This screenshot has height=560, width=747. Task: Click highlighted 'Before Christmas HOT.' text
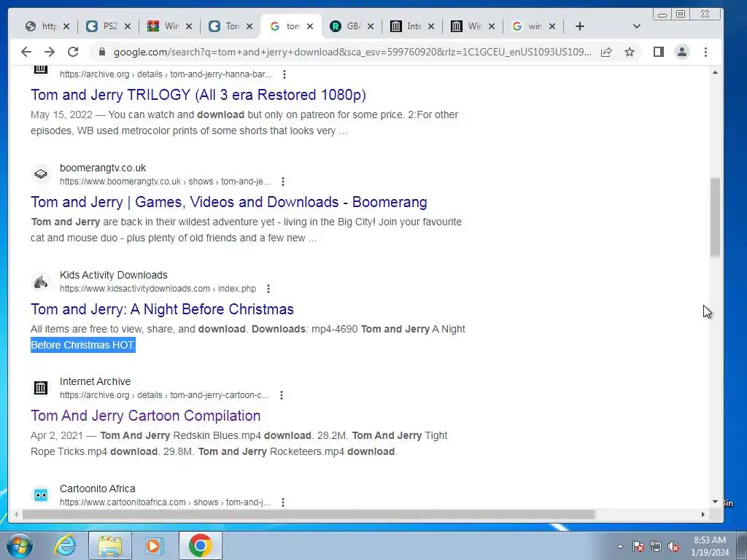click(83, 345)
